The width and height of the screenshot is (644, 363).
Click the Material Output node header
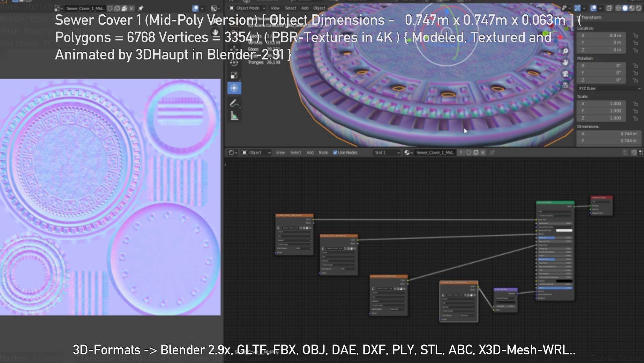pyautogui.click(x=602, y=198)
